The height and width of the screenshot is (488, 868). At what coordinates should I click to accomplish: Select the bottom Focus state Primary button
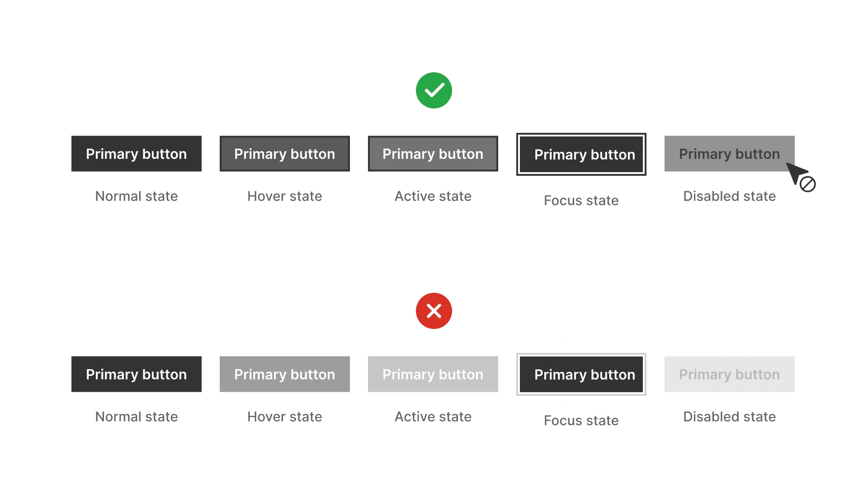[581, 374]
